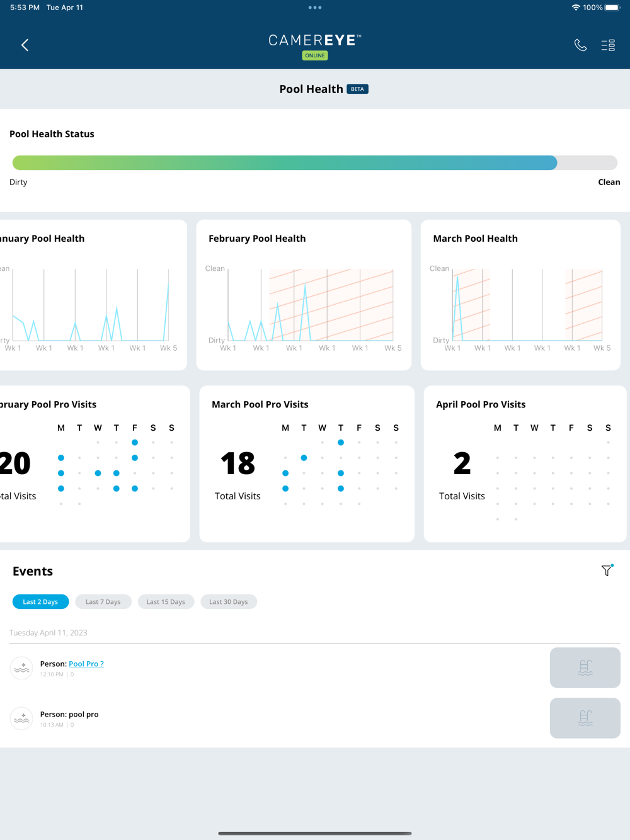The width and height of the screenshot is (630, 840).
Task: Select the Last 2 Days filter
Action: pos(40,601)
